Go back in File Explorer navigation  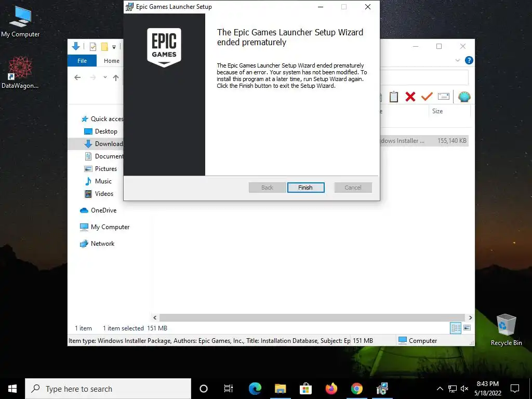tap(77, 78)
